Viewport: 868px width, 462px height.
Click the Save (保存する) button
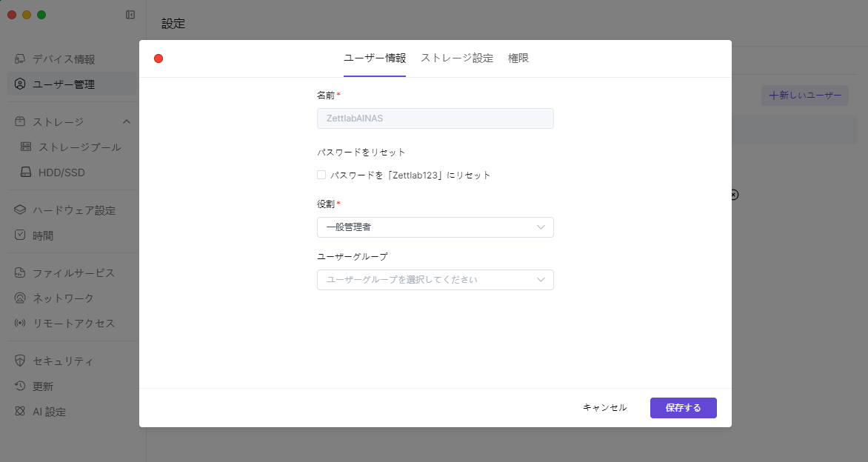(x=683, y=408)
